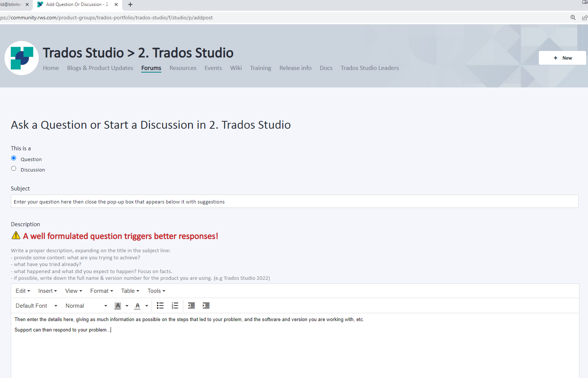
Task: Click into the description editor text area
Action: coord(295,346)
